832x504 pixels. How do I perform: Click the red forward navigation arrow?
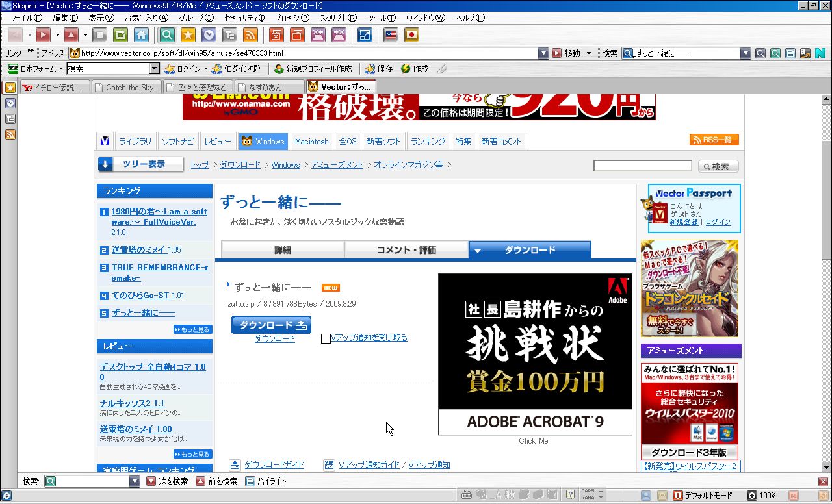43,35
